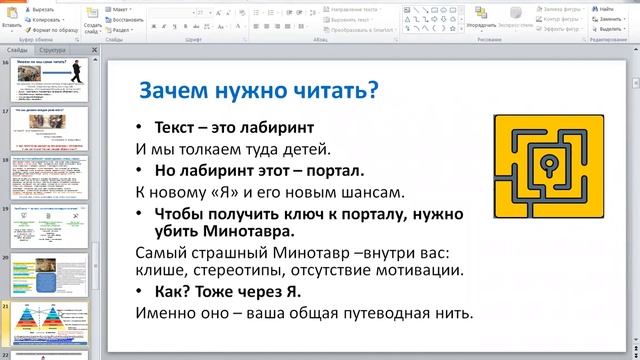Reset slide with Восстановить

click(x=124, y=20)
